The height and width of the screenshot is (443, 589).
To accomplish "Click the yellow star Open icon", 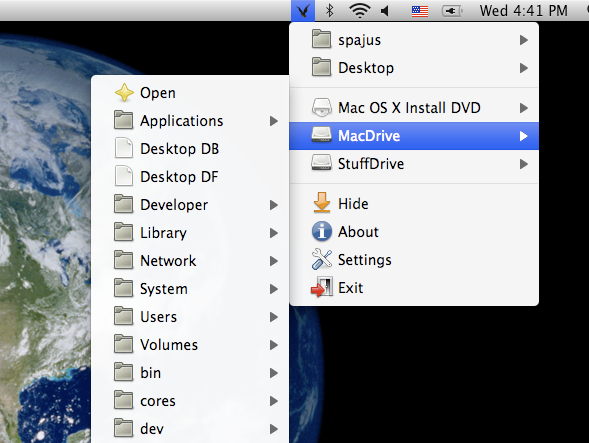I will [124, 92].
